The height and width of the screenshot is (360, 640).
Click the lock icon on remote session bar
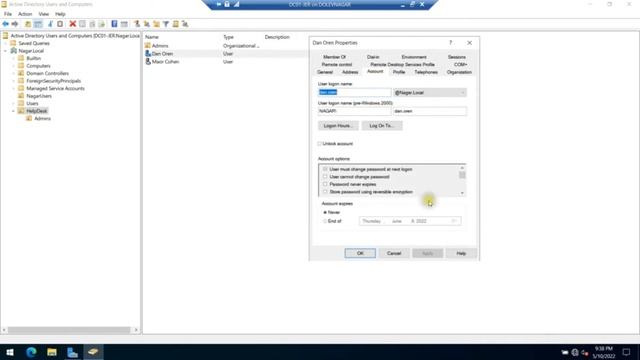(227, 4)
